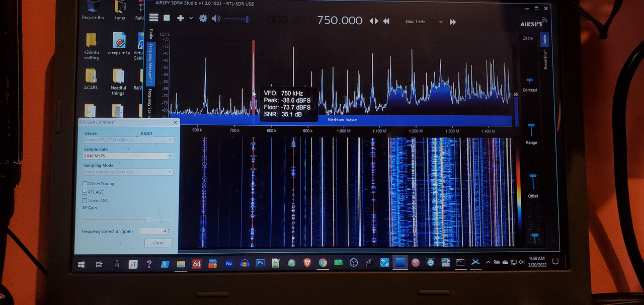Viewport: 644px width, 305px height.
Task: Adjust the audio volume slider
Action: (237, 19)
